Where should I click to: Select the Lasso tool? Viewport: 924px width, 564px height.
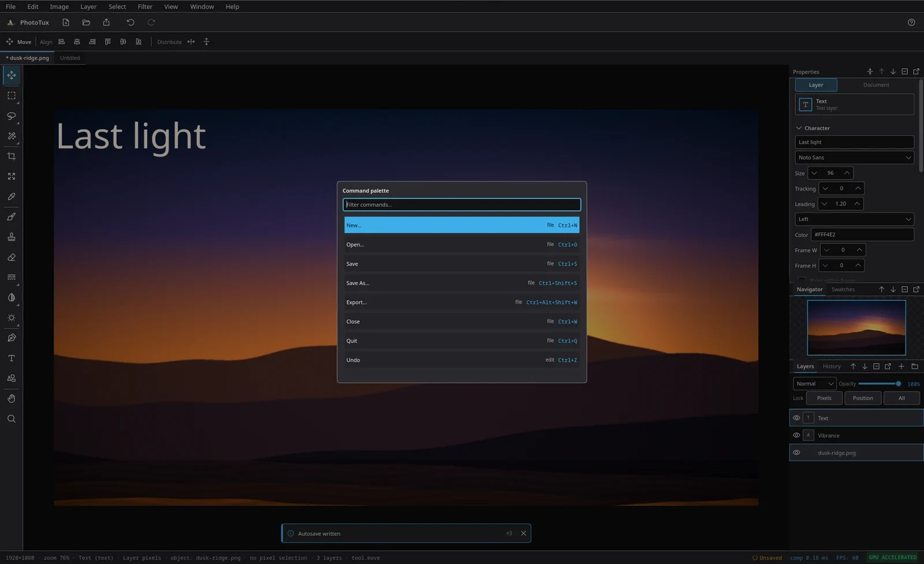(x=11, y=115)
